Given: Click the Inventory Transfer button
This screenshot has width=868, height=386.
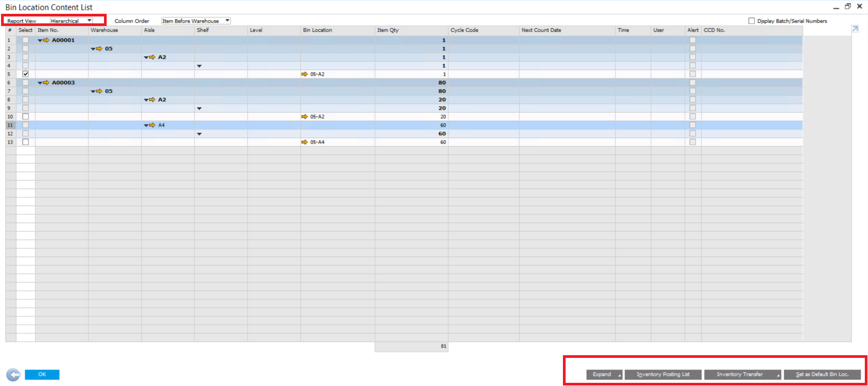Looking at the screenshot, I should [743, 374].
